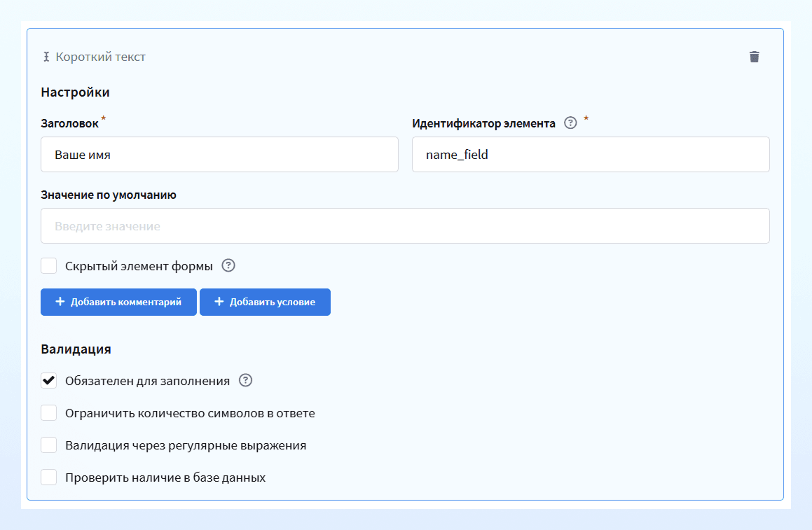The height and width of the screenshot is (530, 812).
Task: Open help for Идентификатор элемента
Action: click(x=570, y=123)
